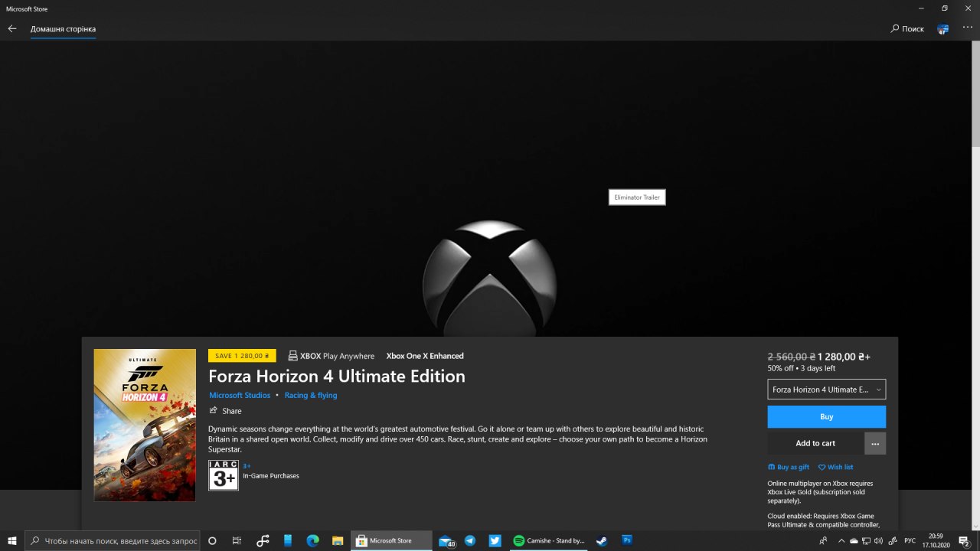The width and height of the screenshot is (980, 551).
Task: Click the SAVE 1 280,00 ₴ badge
Action: [x=242, y=356]
